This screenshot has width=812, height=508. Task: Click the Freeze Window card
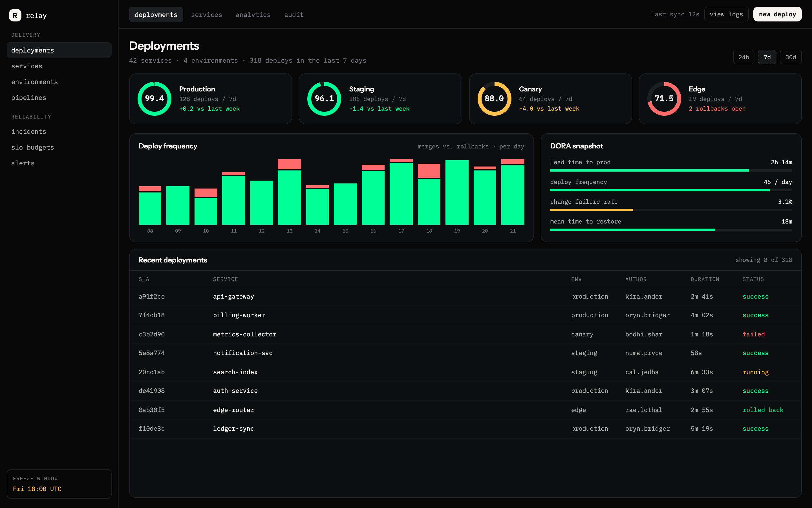click(59, 484)
